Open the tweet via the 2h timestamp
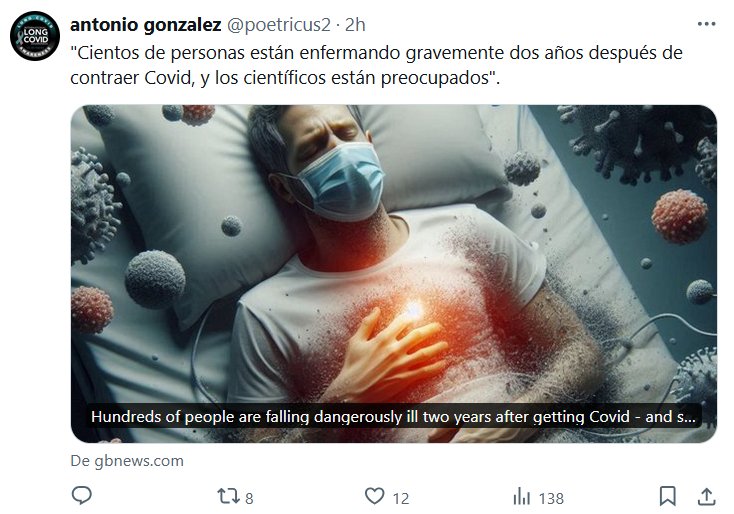The height and width of the screenshot is (514, 734). click(x=355, y=25)
